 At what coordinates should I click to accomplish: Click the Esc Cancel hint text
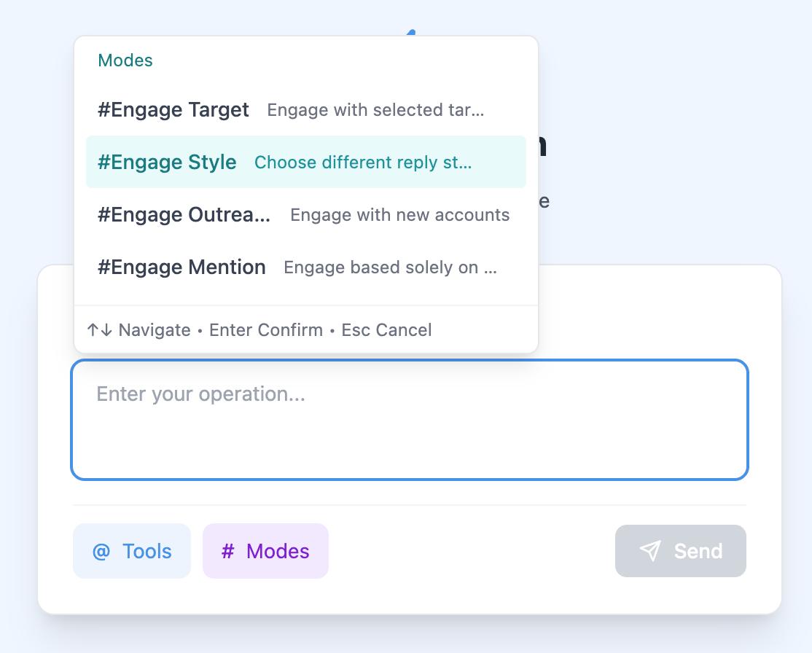tap(386, 329)
